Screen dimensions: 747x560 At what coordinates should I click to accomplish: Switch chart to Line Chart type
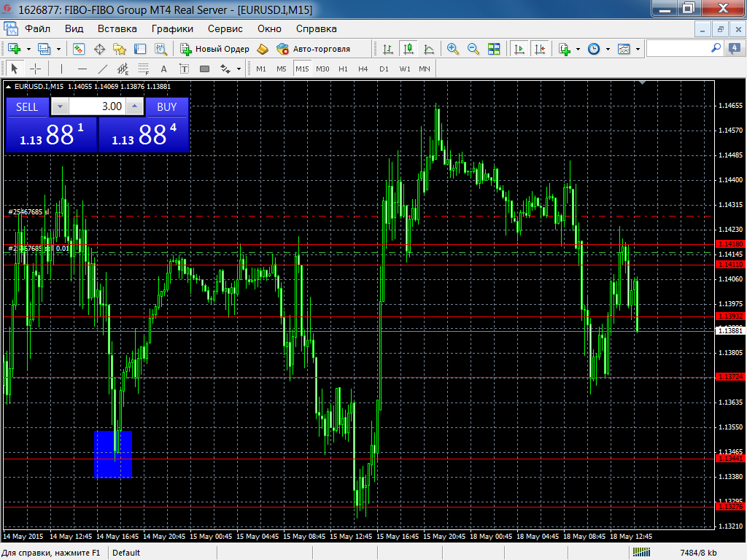coord(429,49)
